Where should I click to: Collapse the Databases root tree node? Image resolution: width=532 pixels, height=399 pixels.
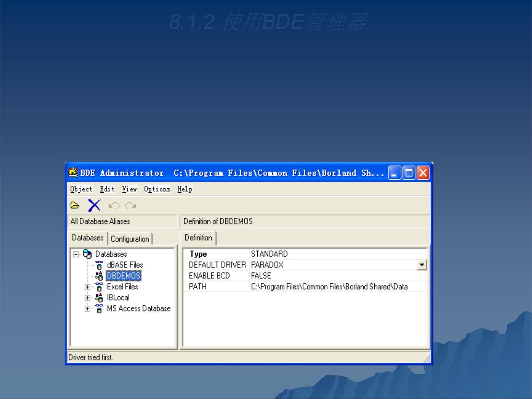point(76,254)
